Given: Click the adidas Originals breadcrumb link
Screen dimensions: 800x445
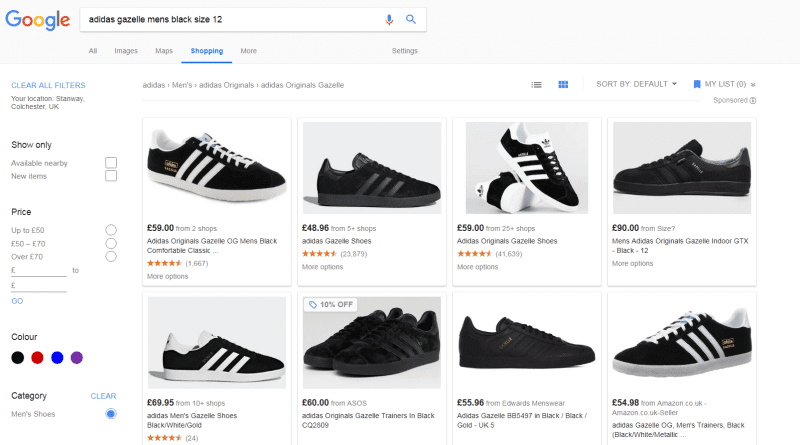Looking at the screenshot, I should pos(227,85).
